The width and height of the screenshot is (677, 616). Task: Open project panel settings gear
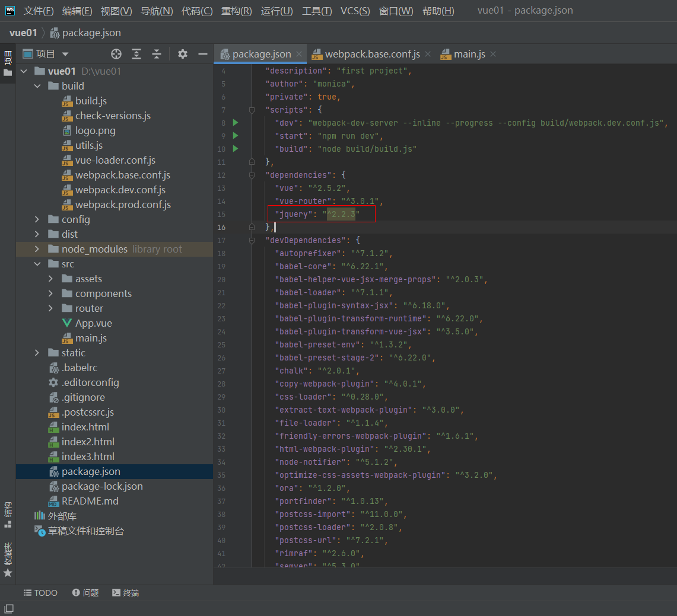(x=183, y=54)
